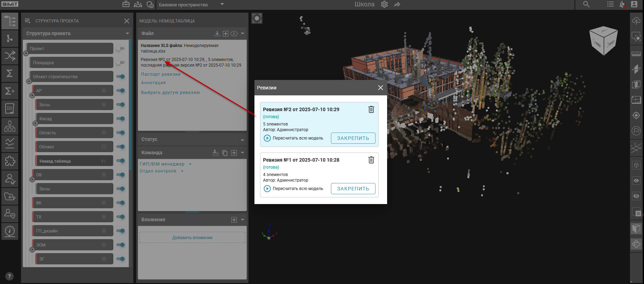The image size is (644, 284).
Task: Click the fit-to-view icon in 3D viewport
Action: coord(257,18)
